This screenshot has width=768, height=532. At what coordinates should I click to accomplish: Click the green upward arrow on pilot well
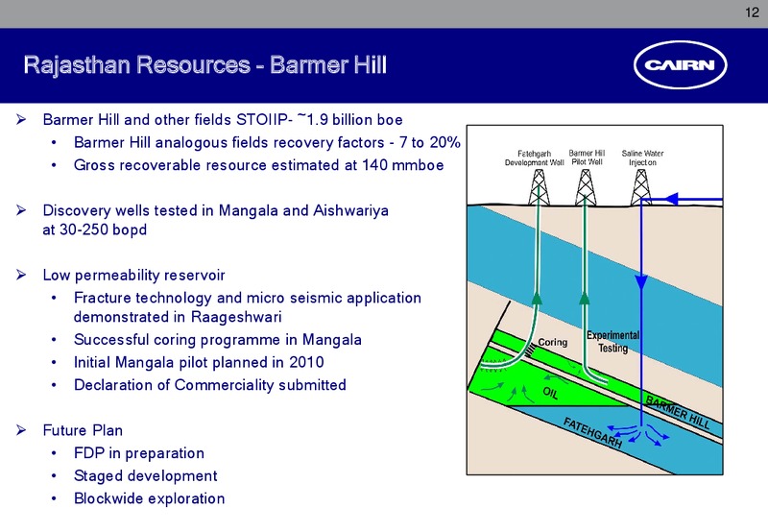click(x=584, y=298)
